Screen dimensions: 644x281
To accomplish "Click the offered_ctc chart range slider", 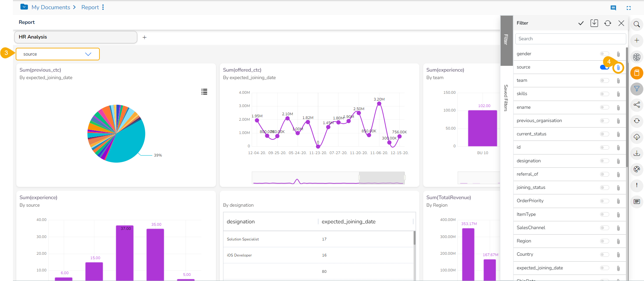I will click(x=381, y=178).
